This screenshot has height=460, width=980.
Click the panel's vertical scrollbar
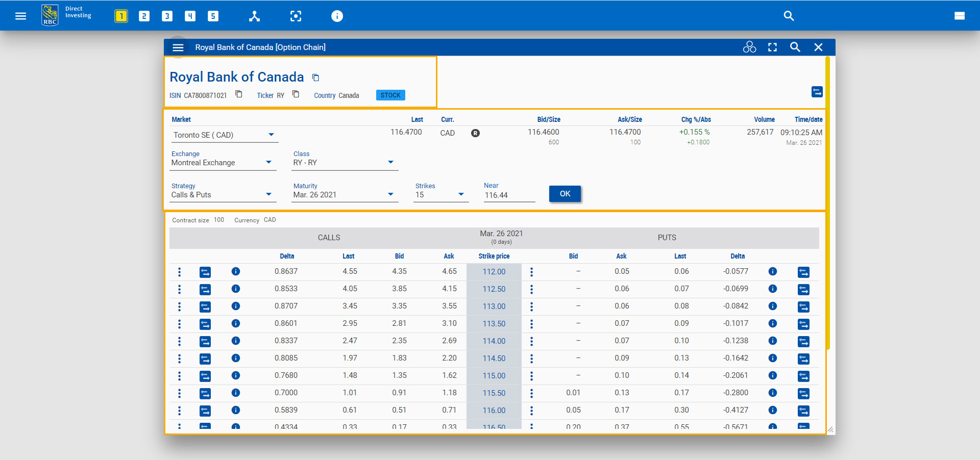[x=827, y=204]
